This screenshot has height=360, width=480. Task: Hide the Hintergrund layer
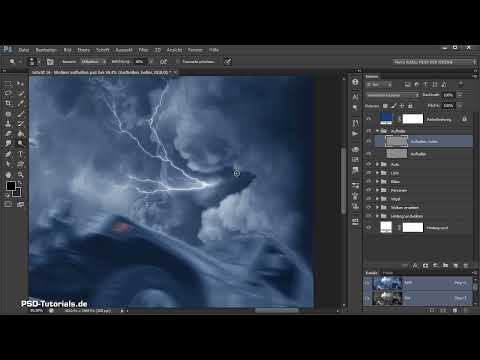[369, 227]
